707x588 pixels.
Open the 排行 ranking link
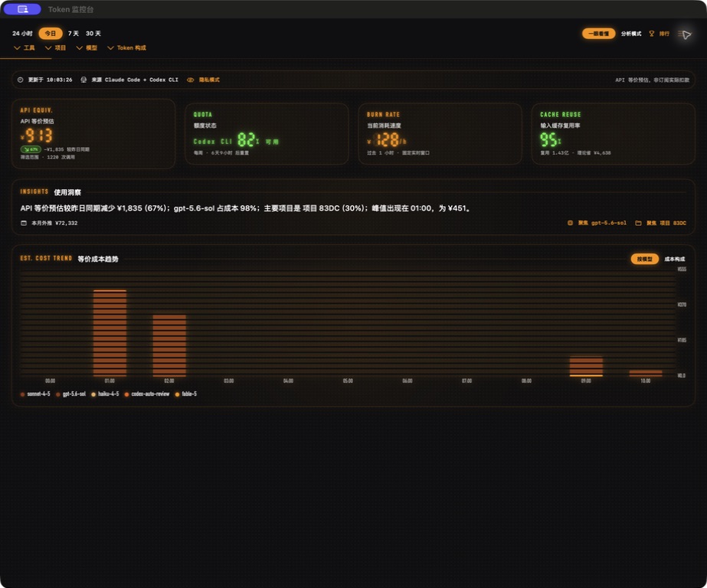point(664,34)
